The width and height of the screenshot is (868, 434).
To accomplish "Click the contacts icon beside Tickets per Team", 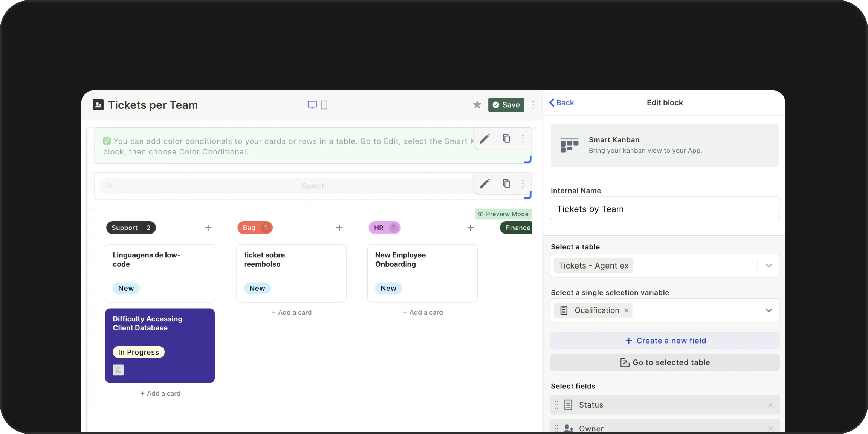I will tap(98, 105).
